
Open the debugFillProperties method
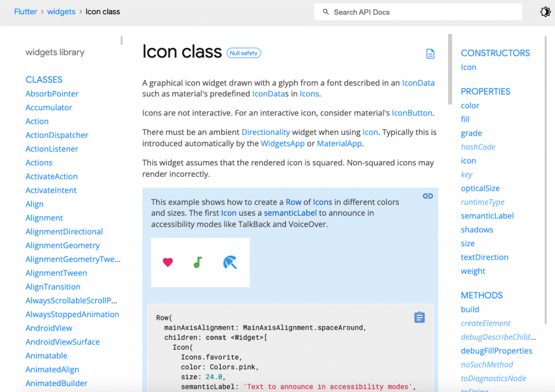[496, 351]
